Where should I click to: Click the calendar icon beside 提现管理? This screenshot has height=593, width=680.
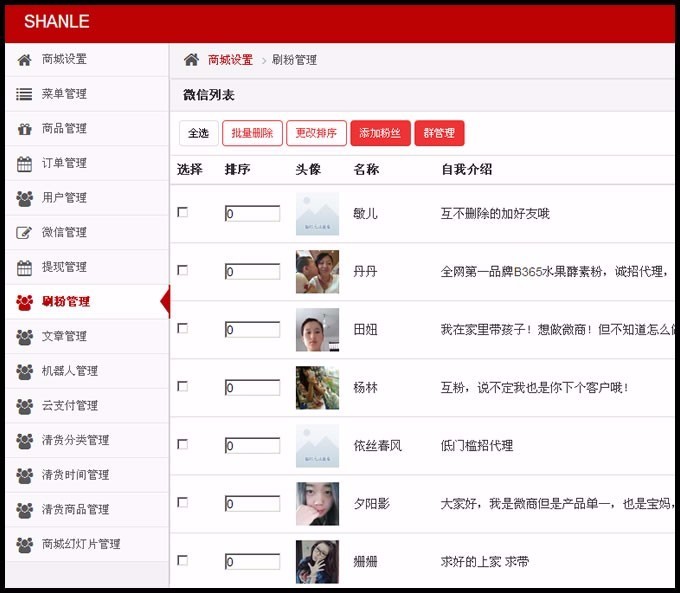pyautogui.click(x=24, y=268)
